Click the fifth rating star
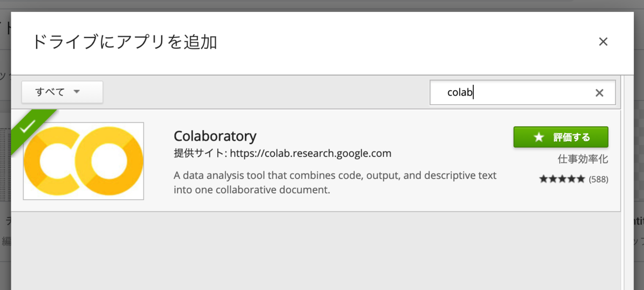This screenshot has width=644, height=290. click(581, 179)
